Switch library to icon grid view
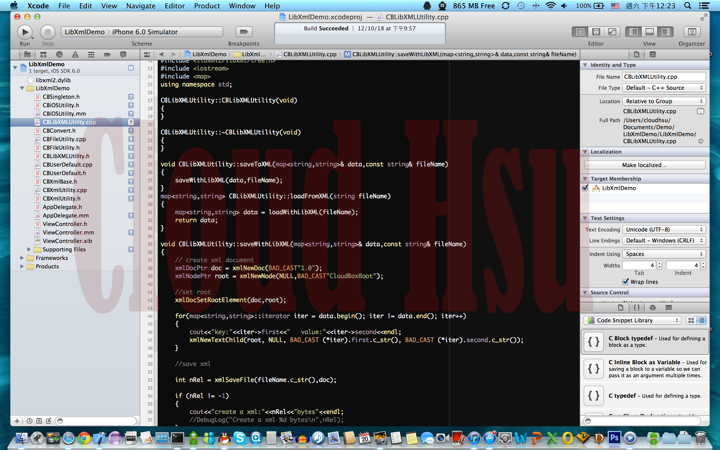The height and width of the screenshot is (450, 720). point(691,321)
